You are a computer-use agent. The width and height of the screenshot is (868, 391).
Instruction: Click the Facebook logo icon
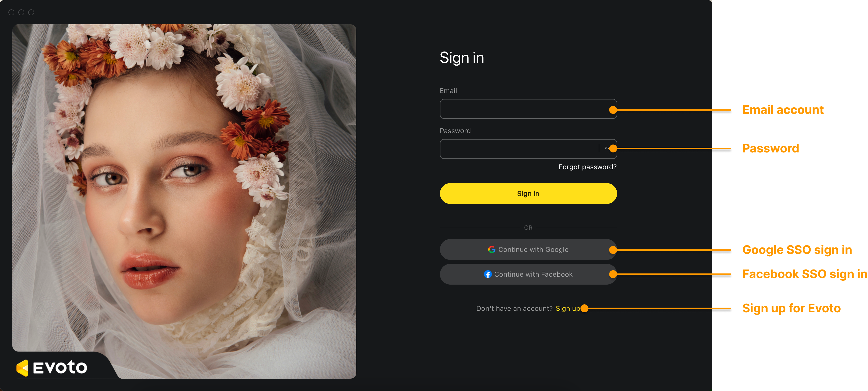pyautogui.click(x=488, y=274)
